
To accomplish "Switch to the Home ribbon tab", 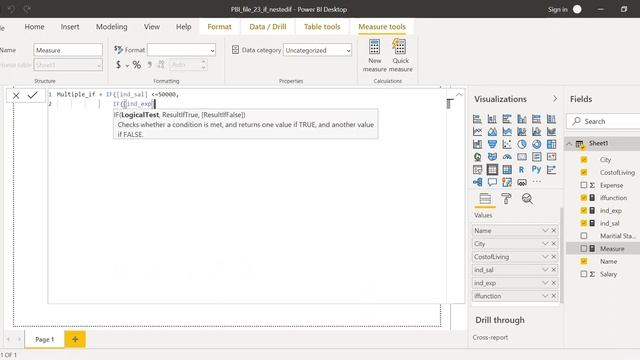I will tap(34, 27).
